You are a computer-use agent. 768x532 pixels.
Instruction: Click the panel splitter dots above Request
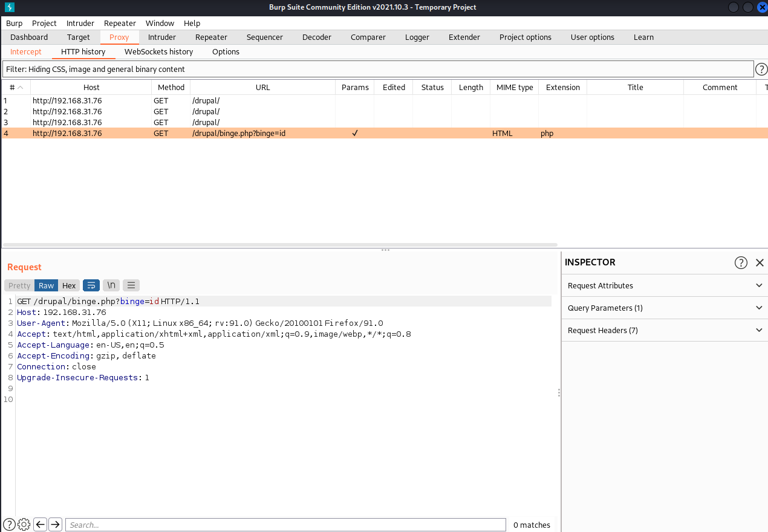click(x=385, y=250)
